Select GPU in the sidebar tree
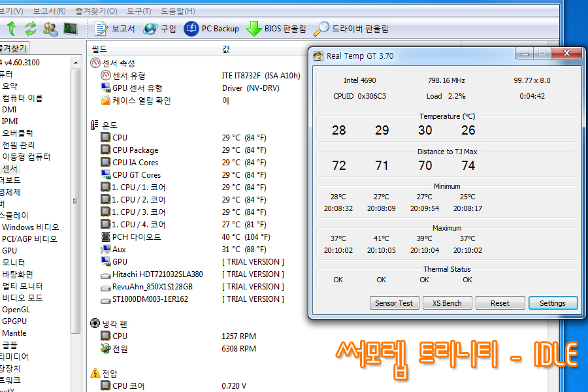This screenshot has width=588, height=392. pos(9,251)
